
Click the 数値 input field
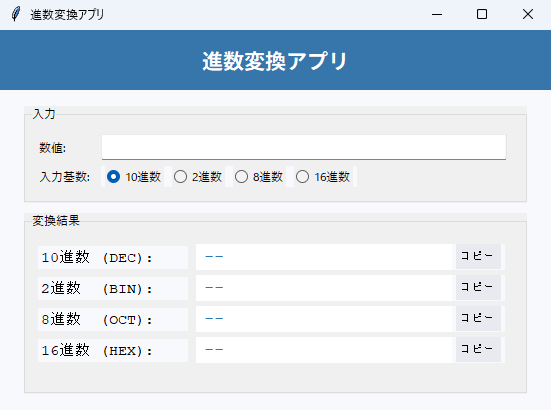(304, 147)
